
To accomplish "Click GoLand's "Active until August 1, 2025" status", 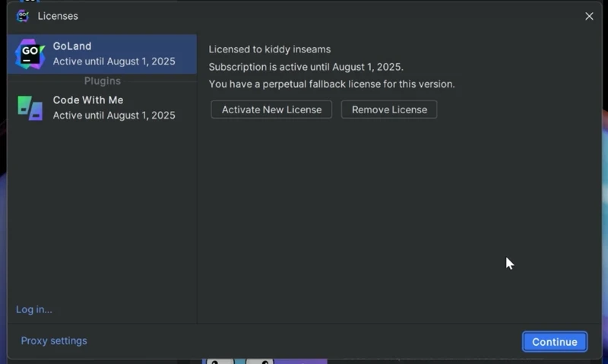I will pyautogui.click(x=114, y=62).
